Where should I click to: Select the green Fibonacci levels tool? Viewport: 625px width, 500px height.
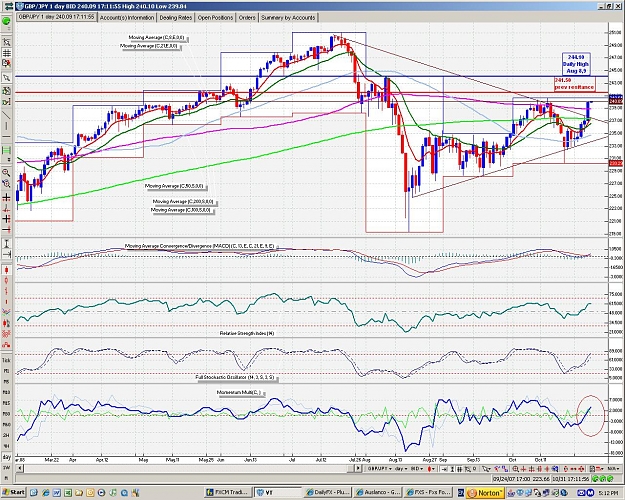point(6,151)
